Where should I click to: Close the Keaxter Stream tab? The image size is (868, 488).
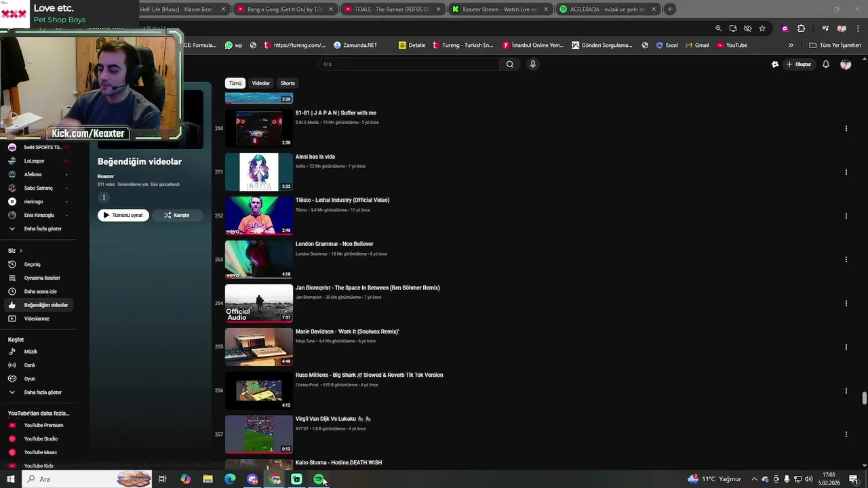point(546,9)
